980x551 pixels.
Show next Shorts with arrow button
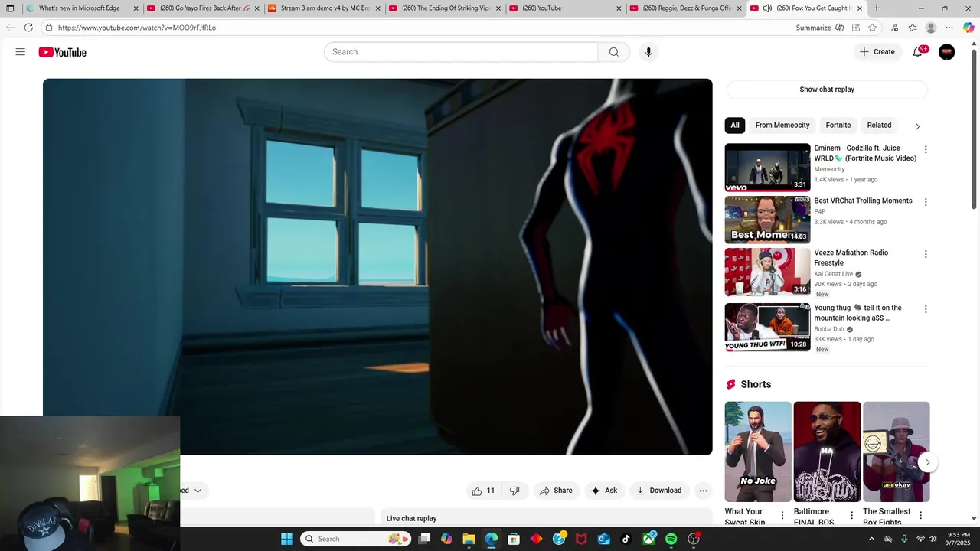pyautogui.click(x=927, y=462)
